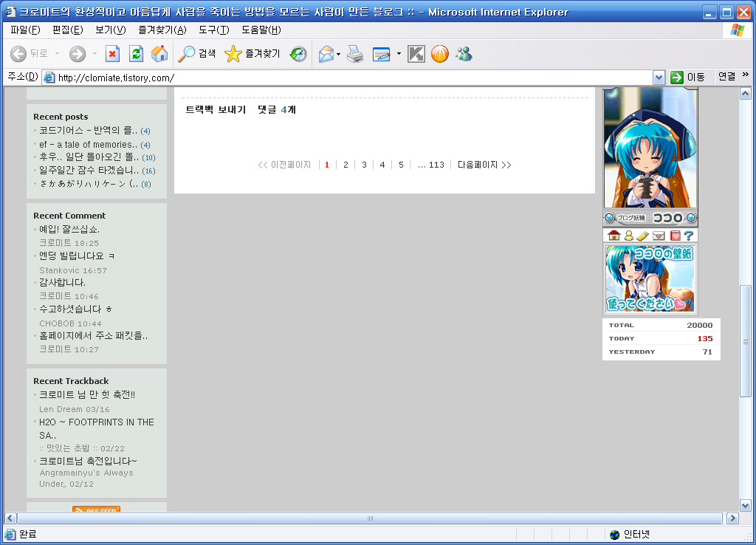Click the Windows flag logo icon
The image size is (756, 545).
coord(738,30)
